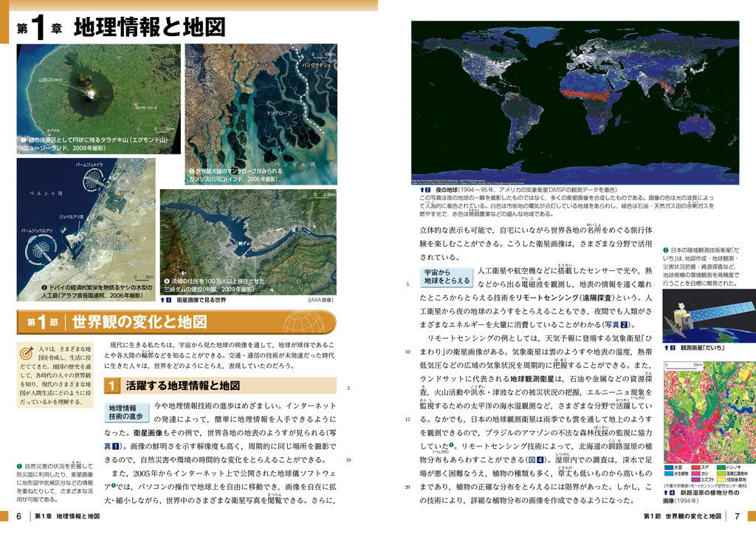Click the パームジュメイラ label on the Dubai photo
756x534 pixels.
coord(89,165)
